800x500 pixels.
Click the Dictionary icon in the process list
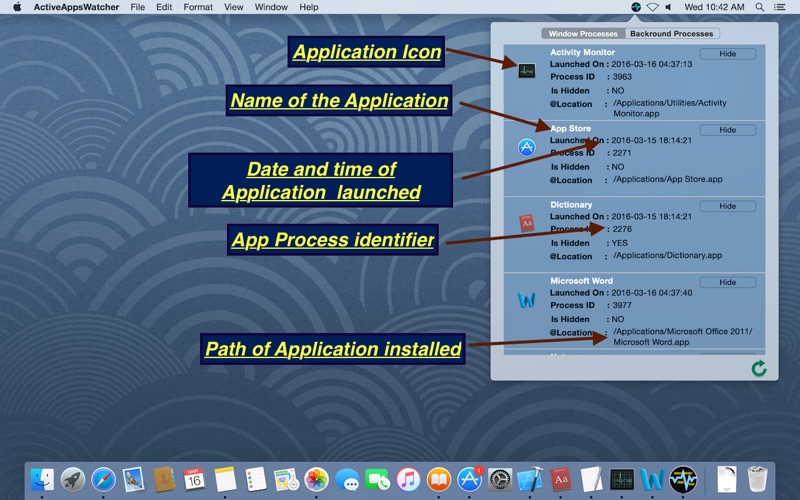(x=527, y=223)
